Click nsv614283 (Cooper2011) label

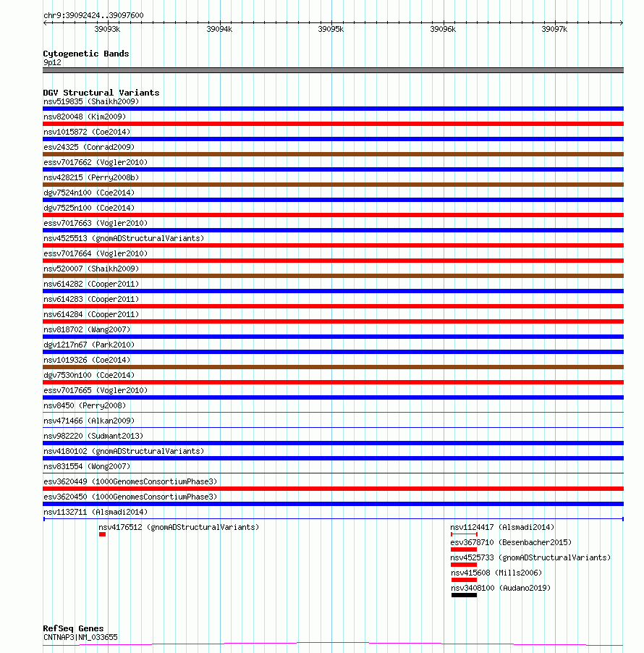pyautogui.click(x=91, y=299)
